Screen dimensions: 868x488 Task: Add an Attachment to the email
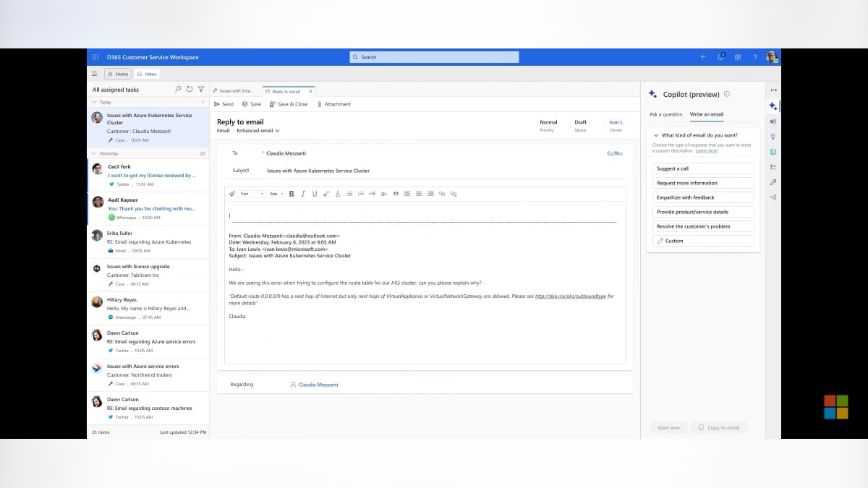[x=334, y=104]
